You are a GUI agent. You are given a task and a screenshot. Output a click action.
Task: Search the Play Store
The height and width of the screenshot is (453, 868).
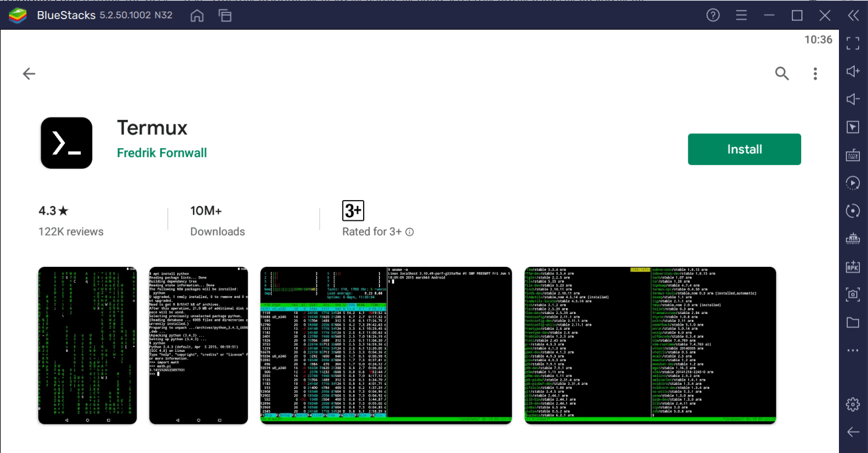782,73
